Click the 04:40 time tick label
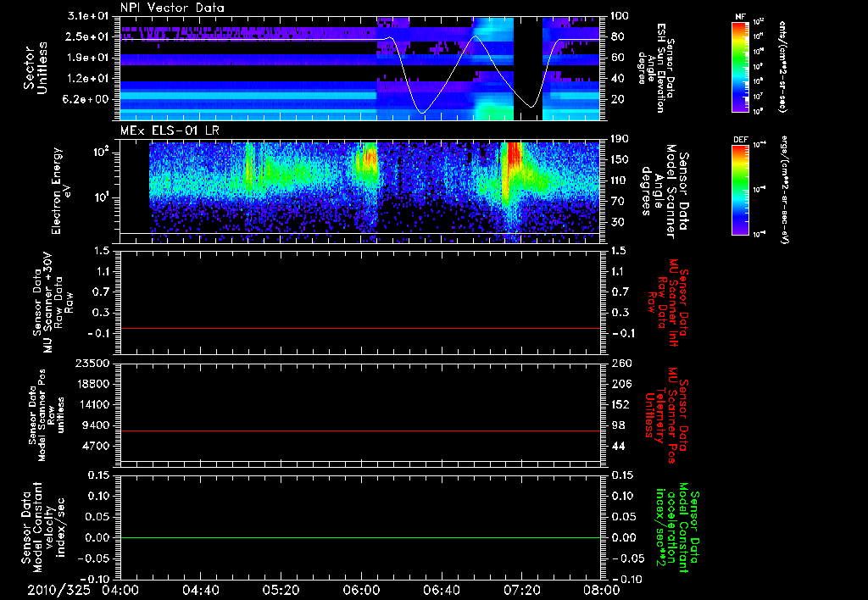868x600 pixels. [201, 590]
